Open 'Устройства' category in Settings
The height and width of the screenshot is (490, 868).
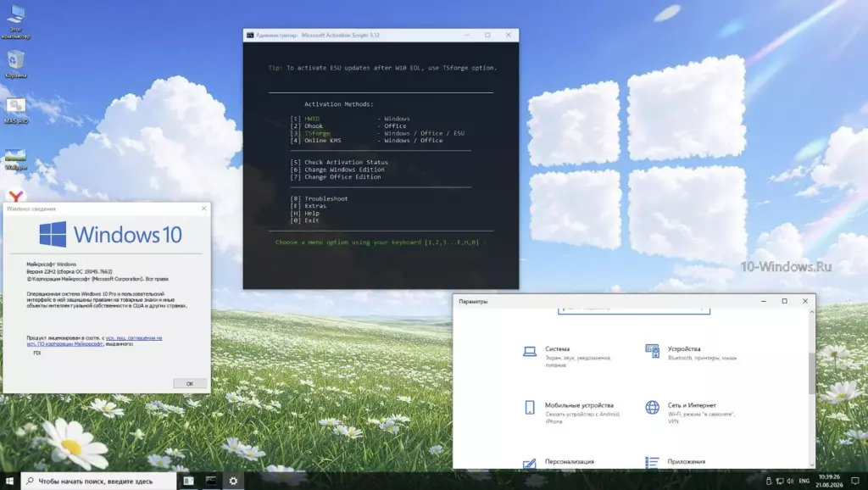pyautogui.click(x=692, y=353)
